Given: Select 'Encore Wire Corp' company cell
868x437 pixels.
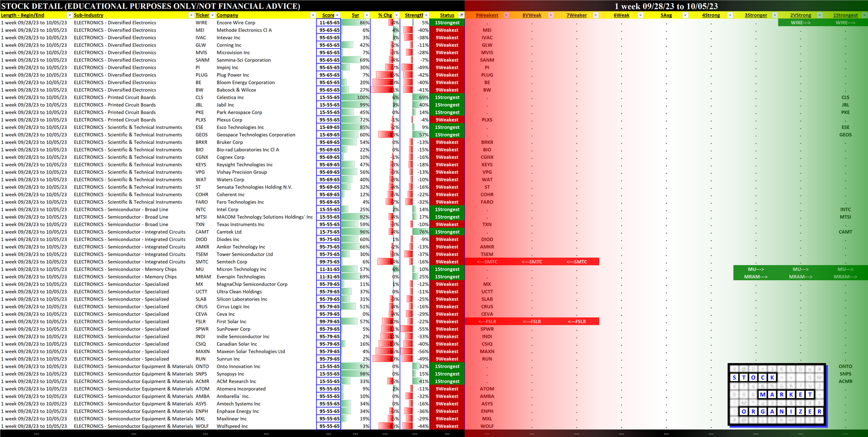Looking at the screenshot, I should point(236,23).
